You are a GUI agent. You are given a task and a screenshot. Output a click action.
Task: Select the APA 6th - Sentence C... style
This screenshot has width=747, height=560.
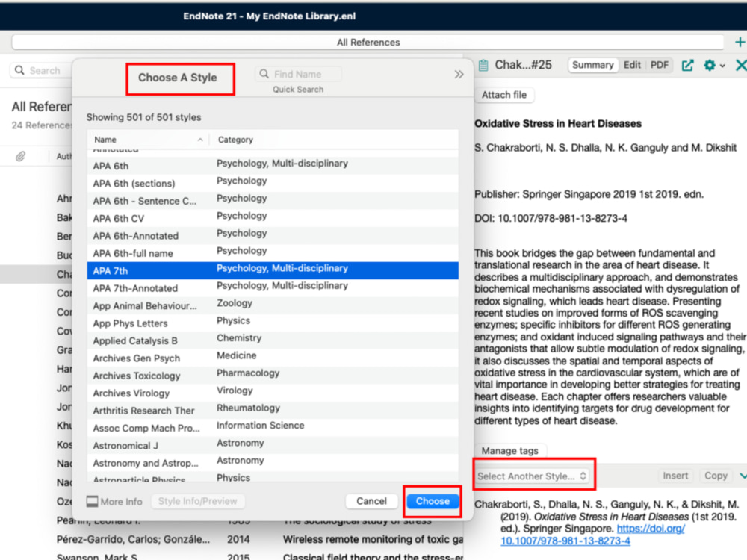[x=273, y=200]
